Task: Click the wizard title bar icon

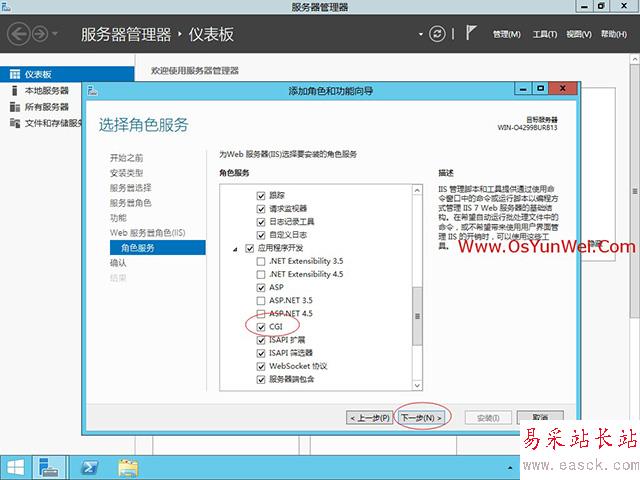Action: click(x=93, y=90)
